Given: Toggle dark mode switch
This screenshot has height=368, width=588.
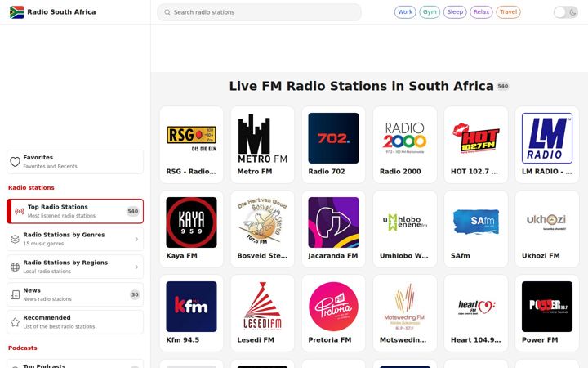Looking at the screenshot, I should pos(566,12).
